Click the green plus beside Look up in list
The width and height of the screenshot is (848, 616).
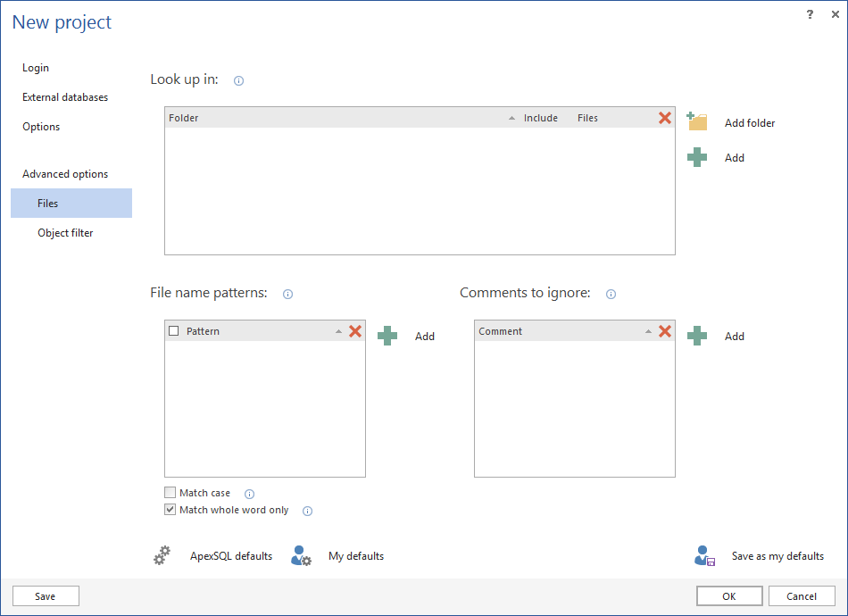pyautogui.click(x=697, y=158)
